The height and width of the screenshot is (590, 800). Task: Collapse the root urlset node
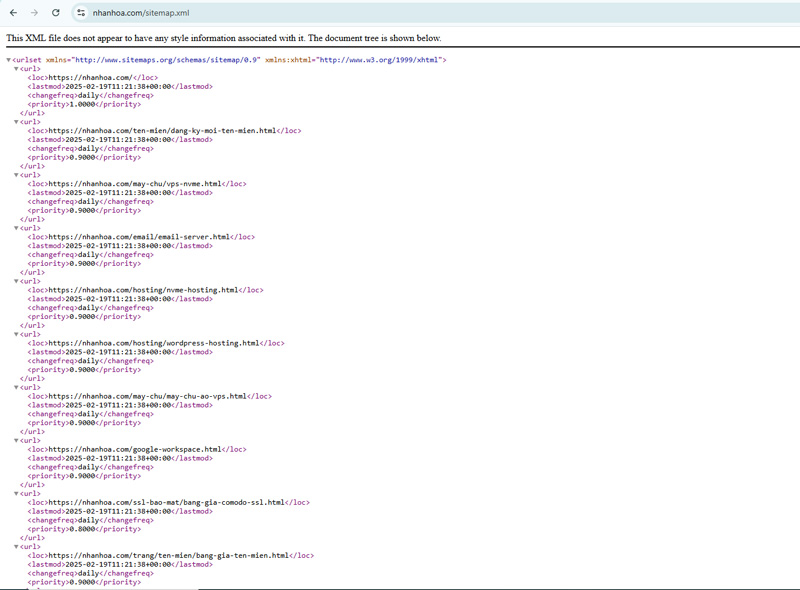[x=9, y=60]
